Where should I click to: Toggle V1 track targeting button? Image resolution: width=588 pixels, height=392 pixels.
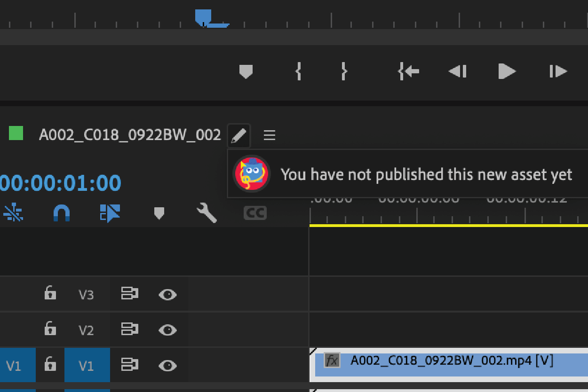87,366
